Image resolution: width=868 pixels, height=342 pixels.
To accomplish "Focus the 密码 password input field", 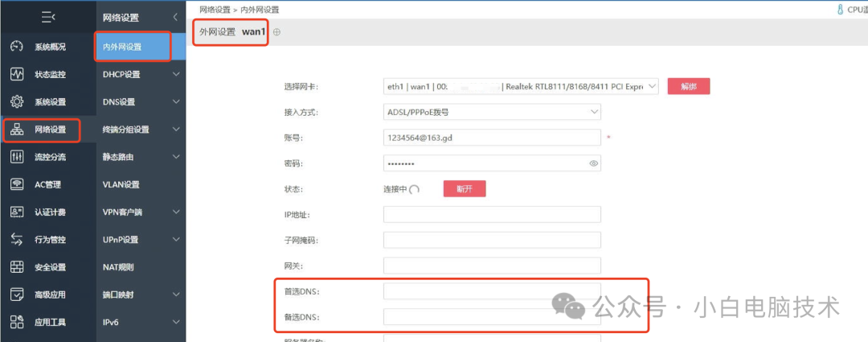I will (x=492, y=163).
